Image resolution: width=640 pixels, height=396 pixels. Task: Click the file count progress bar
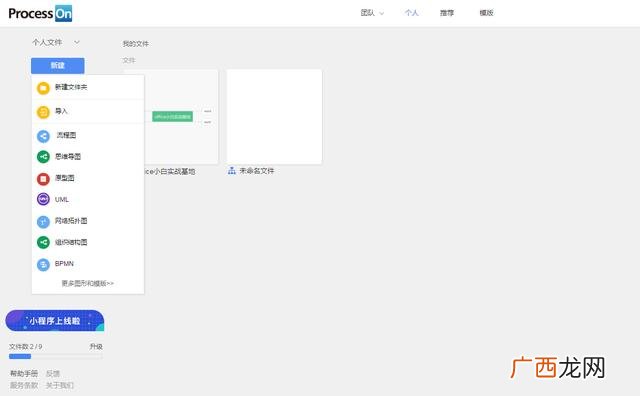pyautogui.click(x=56, y=357)
